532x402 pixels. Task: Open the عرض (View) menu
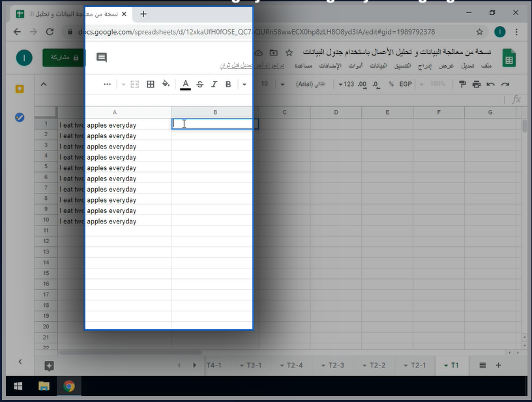[x=446, y=66]
